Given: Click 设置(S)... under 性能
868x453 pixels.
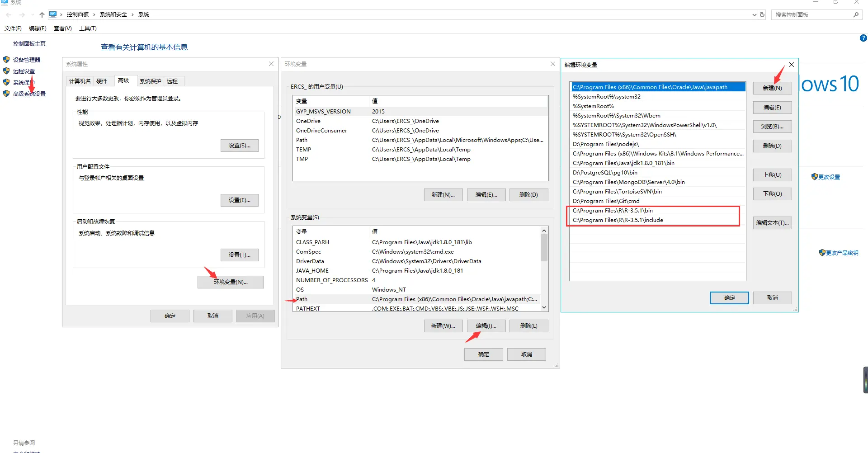Looking at the screenshot, I should pos(240,146).
